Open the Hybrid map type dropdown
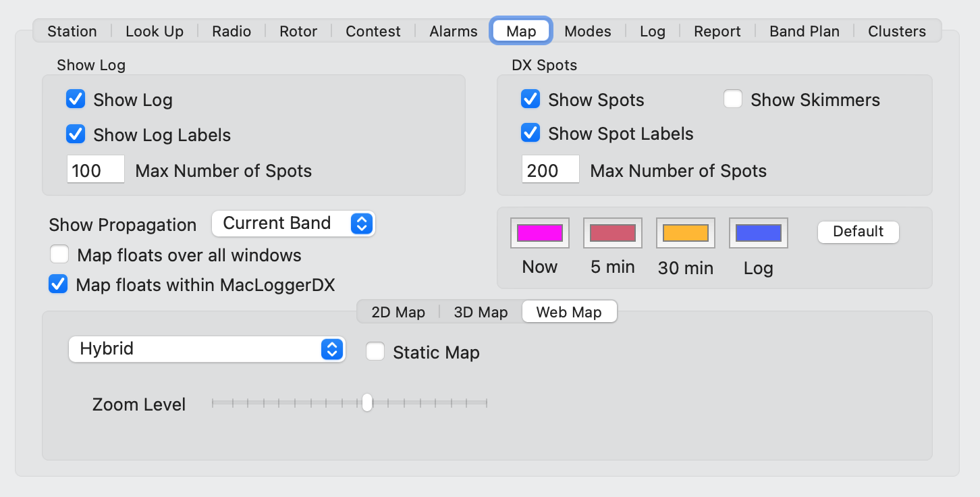This screenshot has height=497, width=980. pyautogui.click(x=207, y=350)
